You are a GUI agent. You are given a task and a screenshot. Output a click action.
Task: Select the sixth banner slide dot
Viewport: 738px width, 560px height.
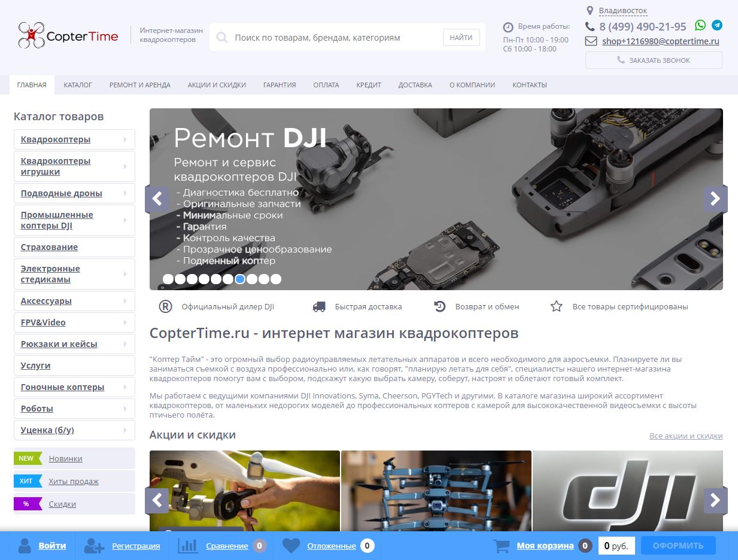click(228, 279)
